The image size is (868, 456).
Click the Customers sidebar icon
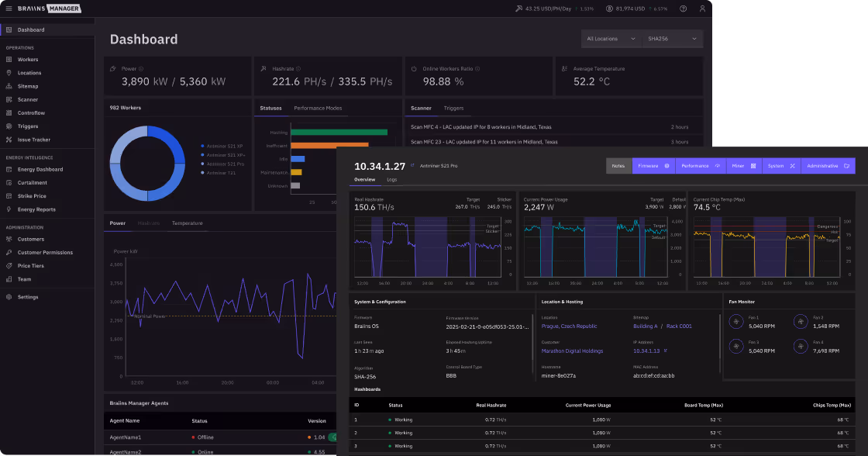pos(9,240)
